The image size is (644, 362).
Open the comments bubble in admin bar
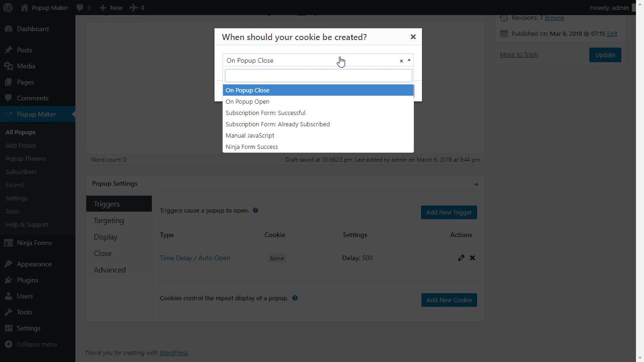[83, 8]
